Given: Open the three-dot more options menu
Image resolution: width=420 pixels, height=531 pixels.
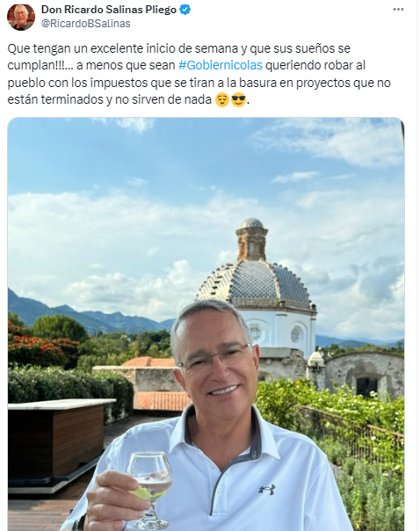Looking at the screenshot, I should (398, 10).
